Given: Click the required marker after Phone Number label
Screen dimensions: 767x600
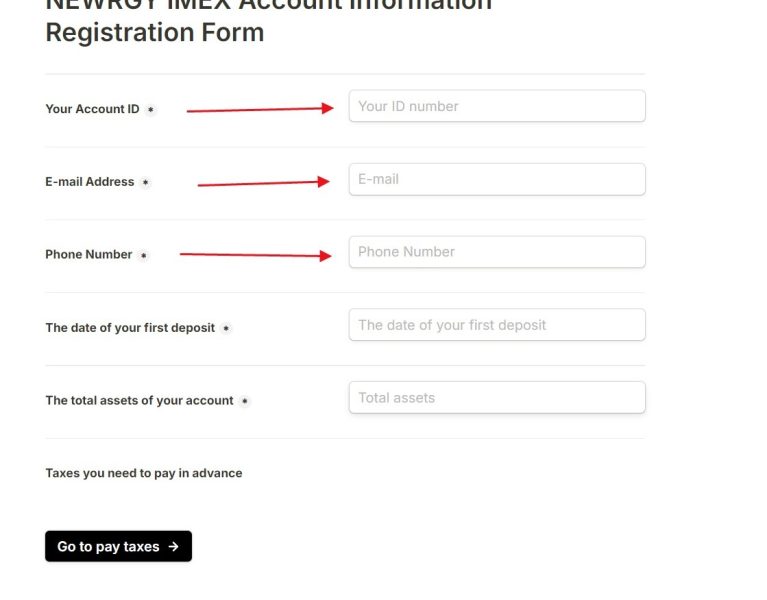Looking at the screenshot, I should tap(144, 256).
